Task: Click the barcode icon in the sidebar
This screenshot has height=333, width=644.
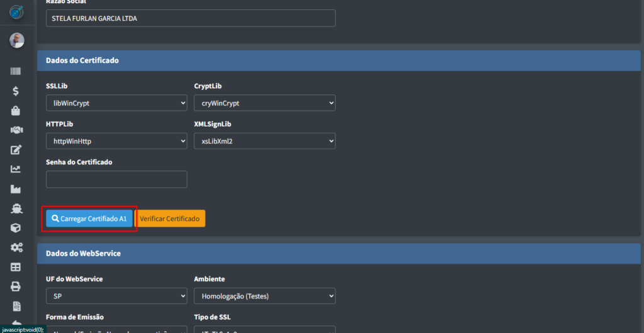Action: coord(16,71)
